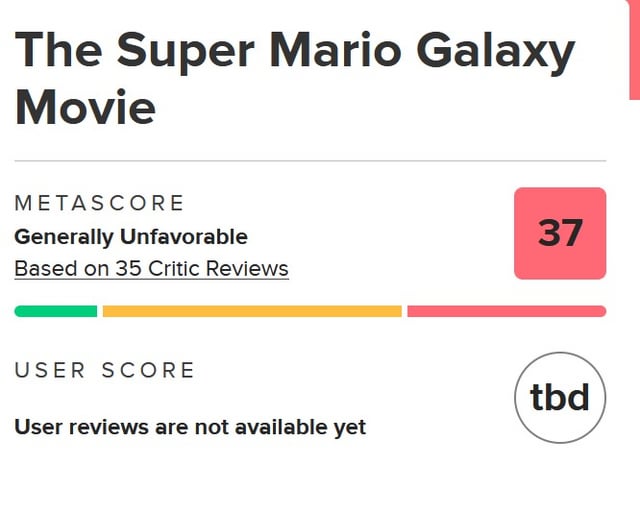Click the red strip at top-right edge
Image resolution: width=640 pixels, height=514 pixels.
[x=634, y=48]
